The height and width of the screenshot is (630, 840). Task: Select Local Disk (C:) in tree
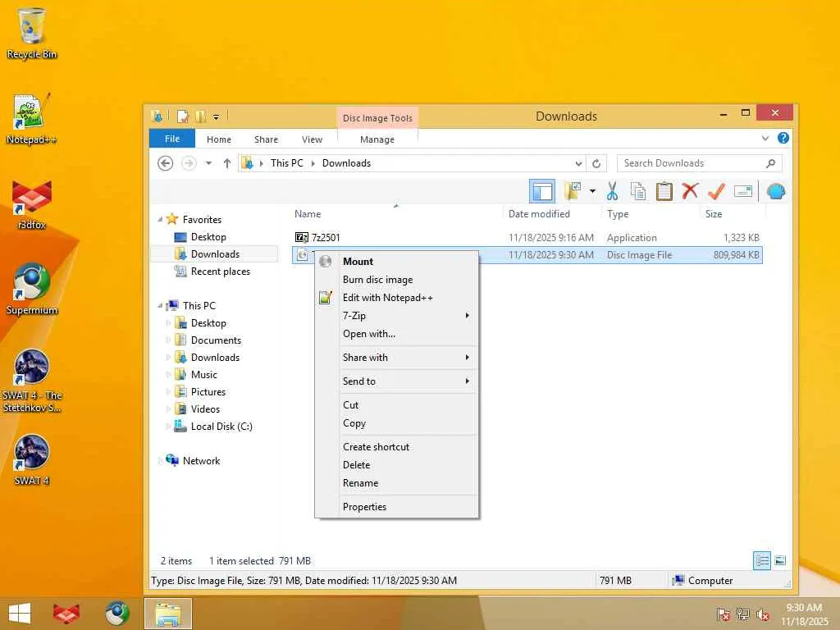click(x=221, y=427)
